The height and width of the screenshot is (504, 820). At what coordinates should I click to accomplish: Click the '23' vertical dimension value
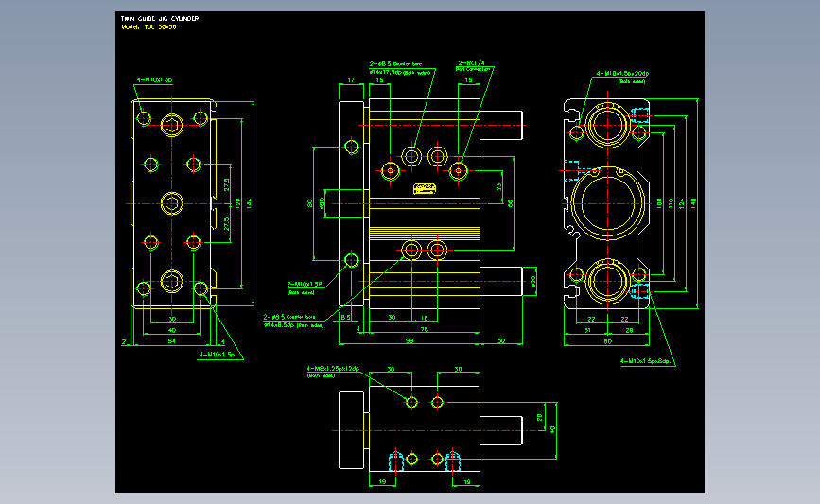coord(498,186)
